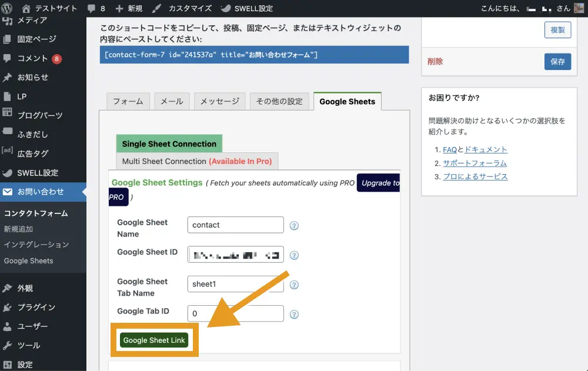588x371 pixels.
Task: Click help icon beside Google Sheet Tab Name
Action: 295,285
